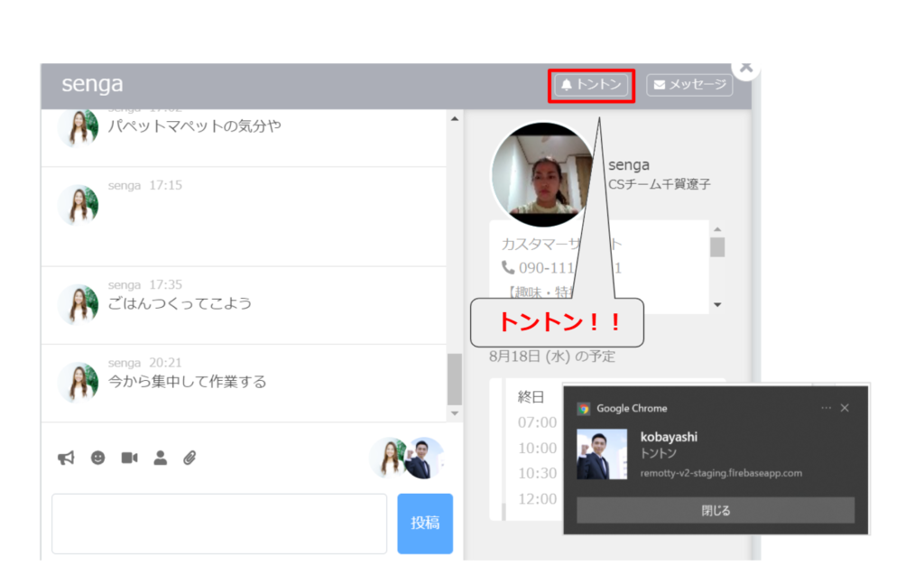
Task: Click avatar beside 今から集中して作業する message
Action: pyautogui.click(x=79, y=382)
